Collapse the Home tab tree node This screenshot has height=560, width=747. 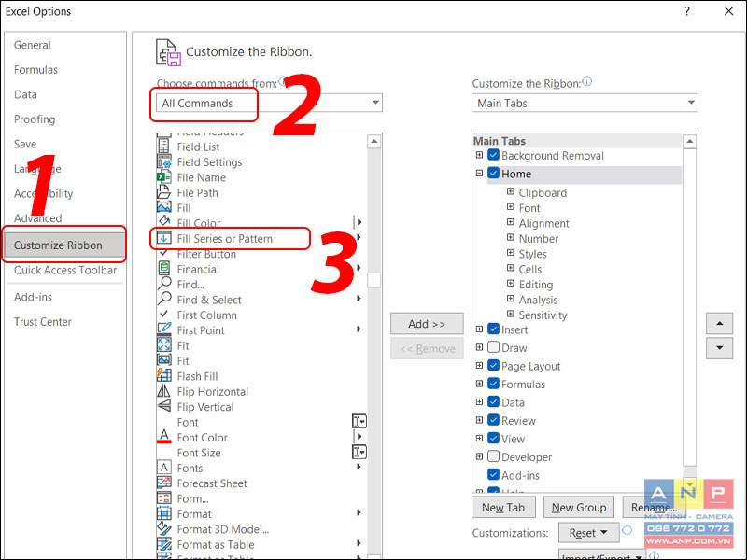click(x=479, y=174)
